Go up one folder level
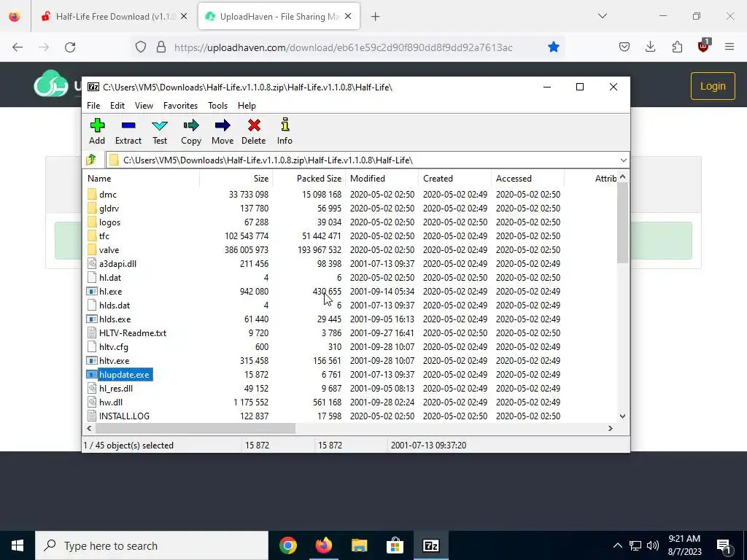Screen dimensions: 747x560 click(91, 160)
